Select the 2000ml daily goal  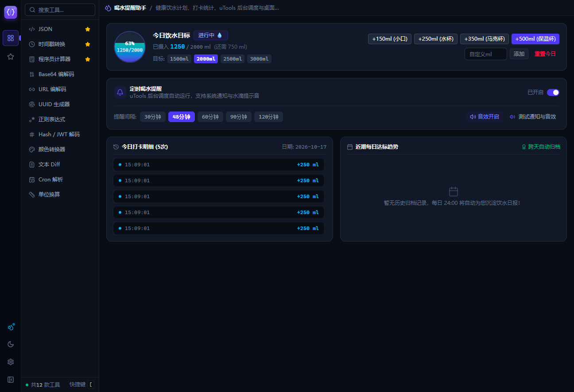click(x=206, y=59)
